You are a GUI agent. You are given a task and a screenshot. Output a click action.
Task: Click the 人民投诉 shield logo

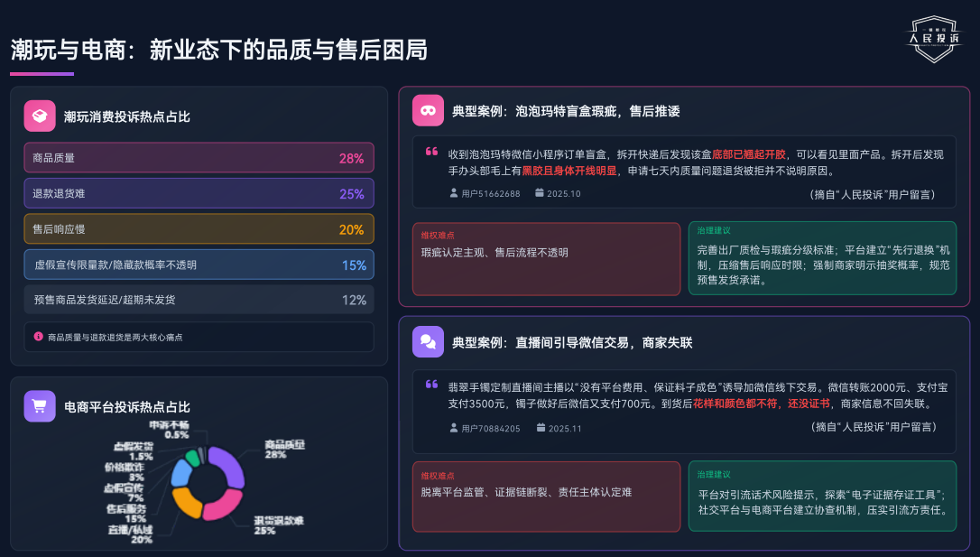[934, 39]
